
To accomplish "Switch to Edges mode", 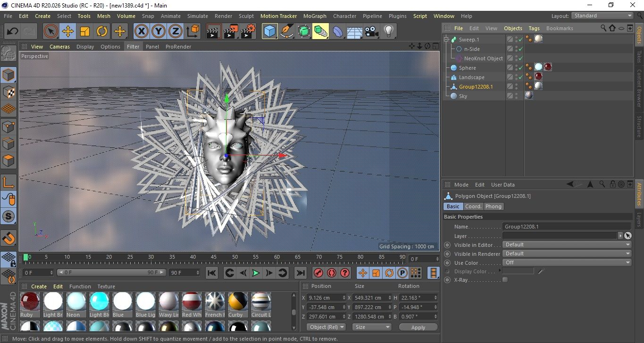I will point(8,143).
